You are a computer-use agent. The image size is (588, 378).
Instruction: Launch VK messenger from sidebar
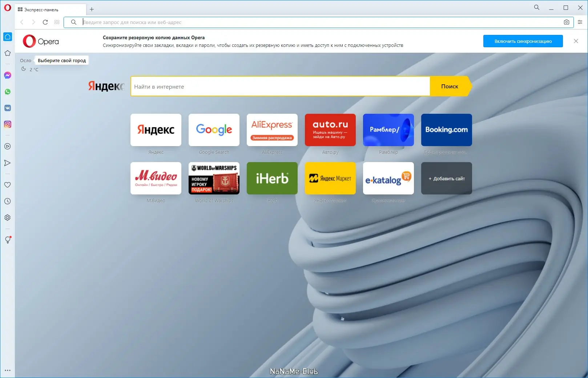click(8, 108)
